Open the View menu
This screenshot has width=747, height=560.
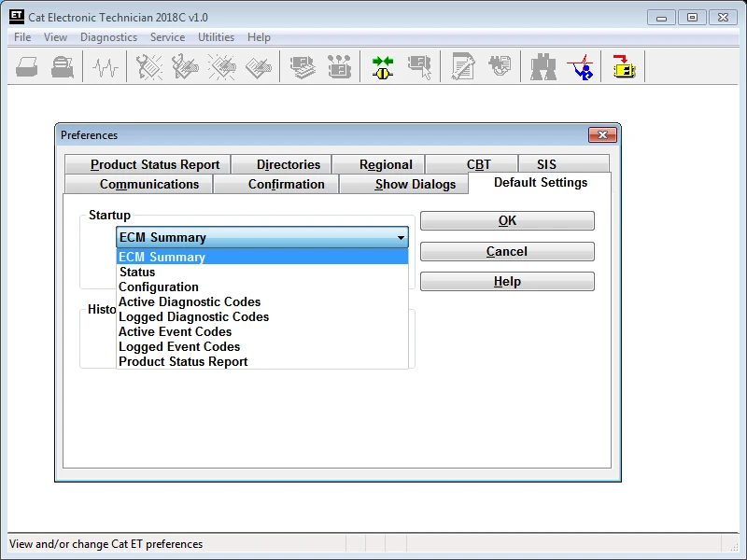tap(55, 37)
